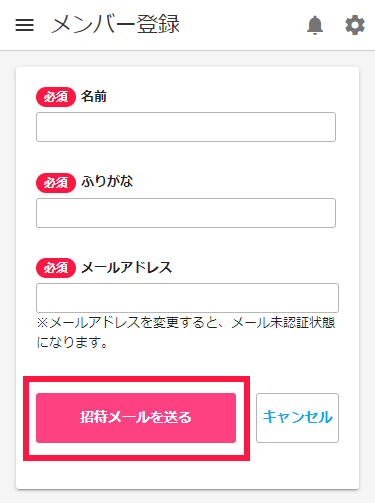The width and height of the screenshot is (375, 503).
Task: Click the 必須 badge beside メールアドレス
Action: (x=56, y=268)
